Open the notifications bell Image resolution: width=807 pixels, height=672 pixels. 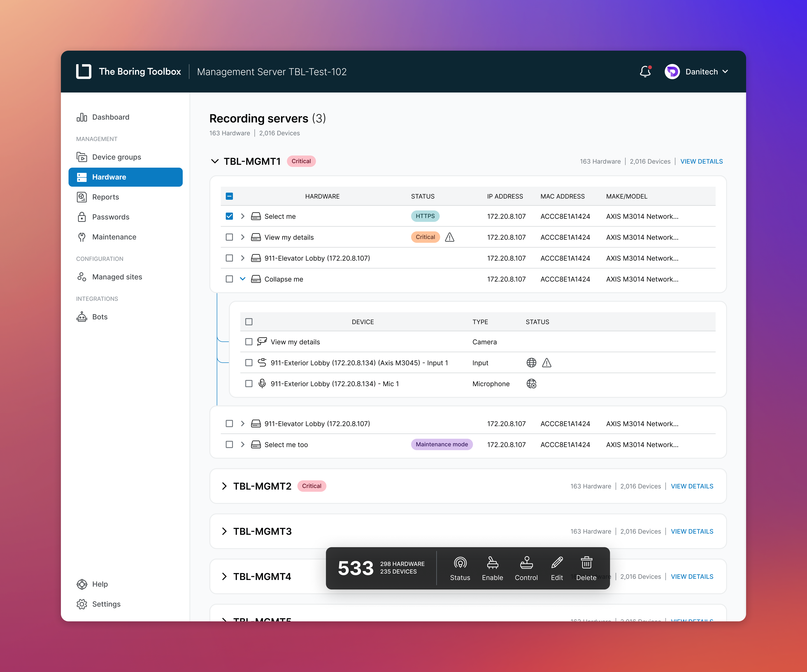click(x=645, y=71)
